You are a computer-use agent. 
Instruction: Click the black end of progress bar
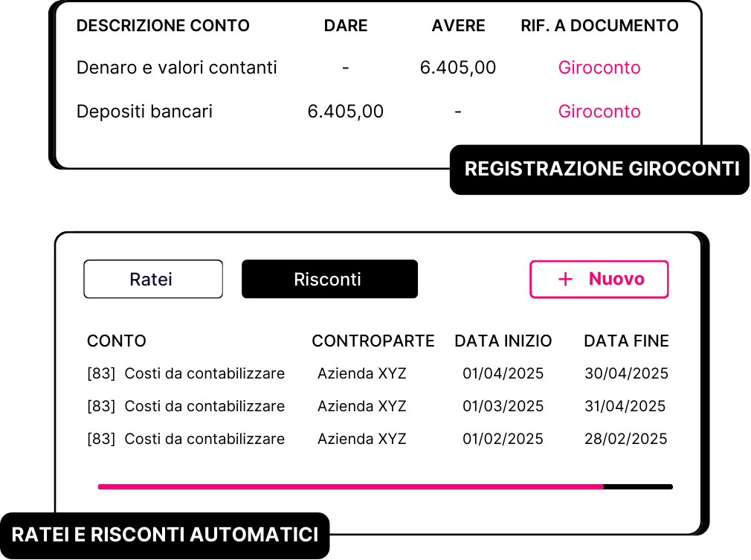(x=638, y=486)
